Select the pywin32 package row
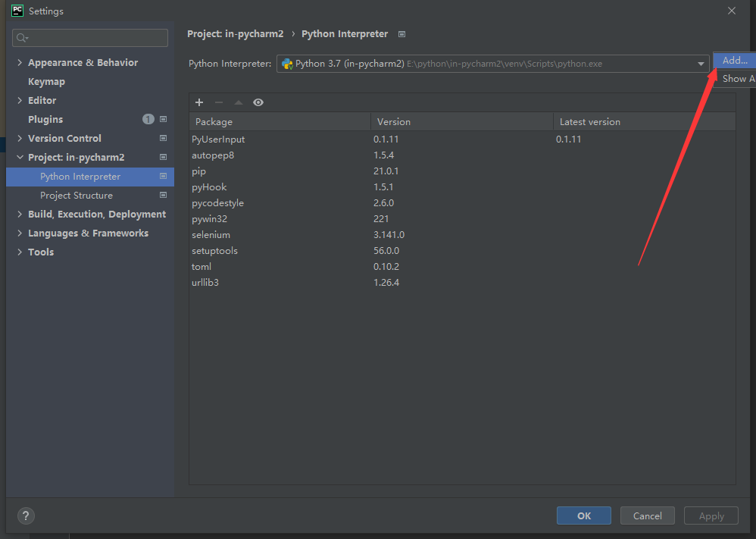The width and height of the screenshot is (756, 539). [x=462, y=218]
